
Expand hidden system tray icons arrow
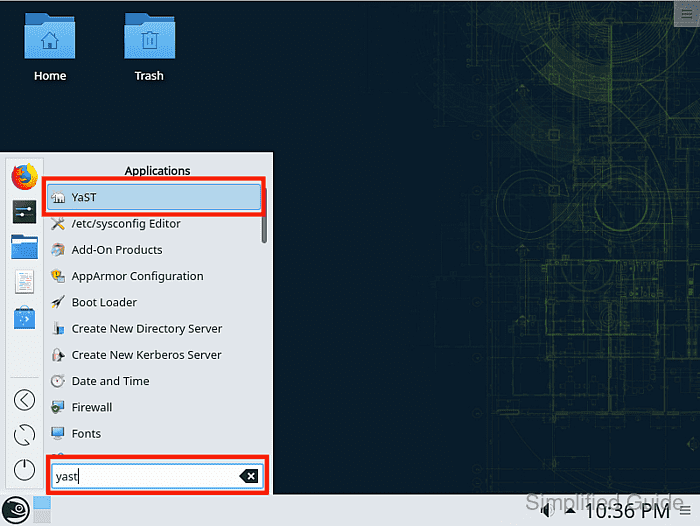click(x=570, y=510)
